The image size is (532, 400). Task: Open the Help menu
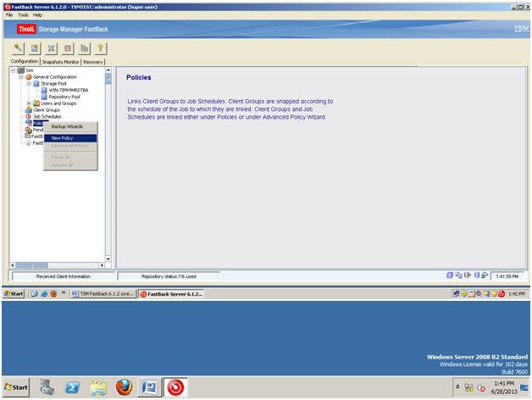[x=37, y=15]
